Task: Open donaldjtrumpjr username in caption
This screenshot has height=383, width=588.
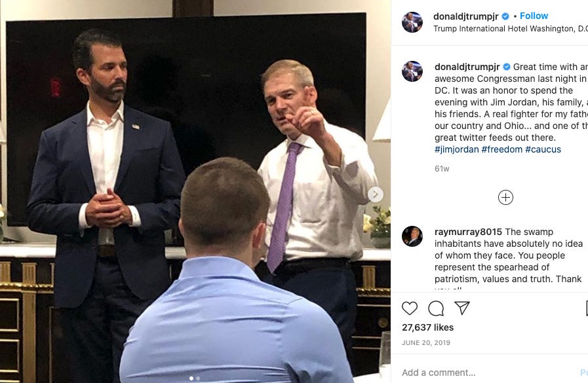Action: 467,67
